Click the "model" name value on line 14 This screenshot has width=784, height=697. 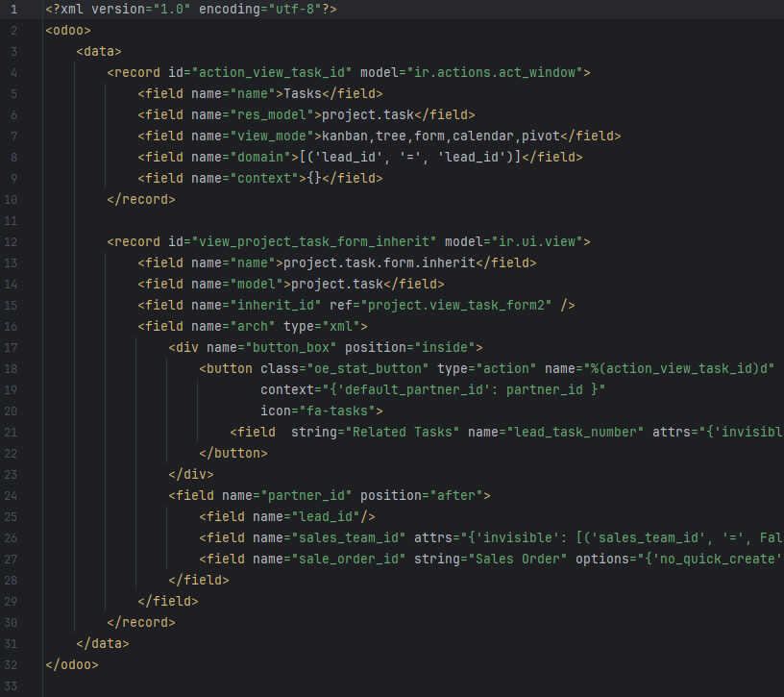click(256, 285)
